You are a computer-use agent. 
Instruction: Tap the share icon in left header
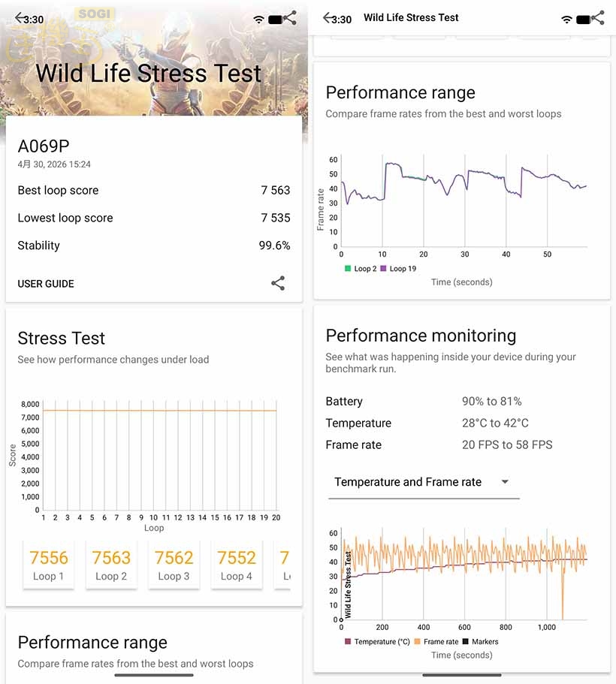[x=289, y=17]
